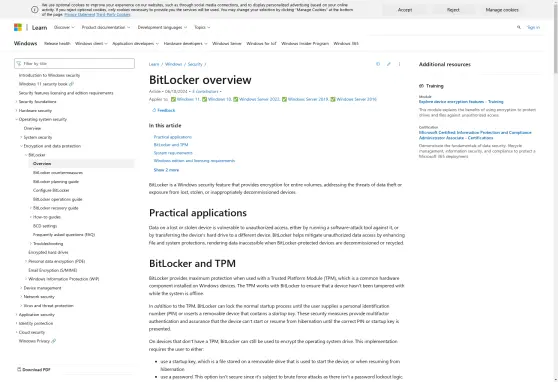Image resolution: width=558 pixels, height=382 pixels.
Task: Click the Training icon under Additional resources
Action: (421, 86)
